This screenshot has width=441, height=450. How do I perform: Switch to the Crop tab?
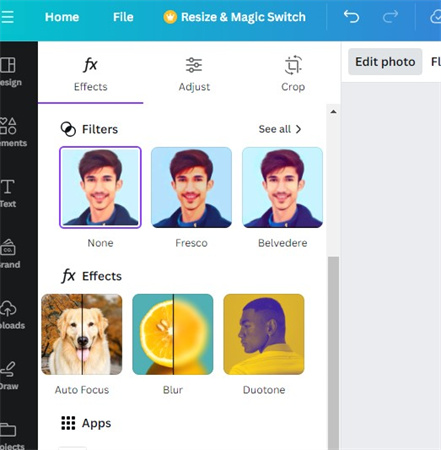tap(293, 74)
